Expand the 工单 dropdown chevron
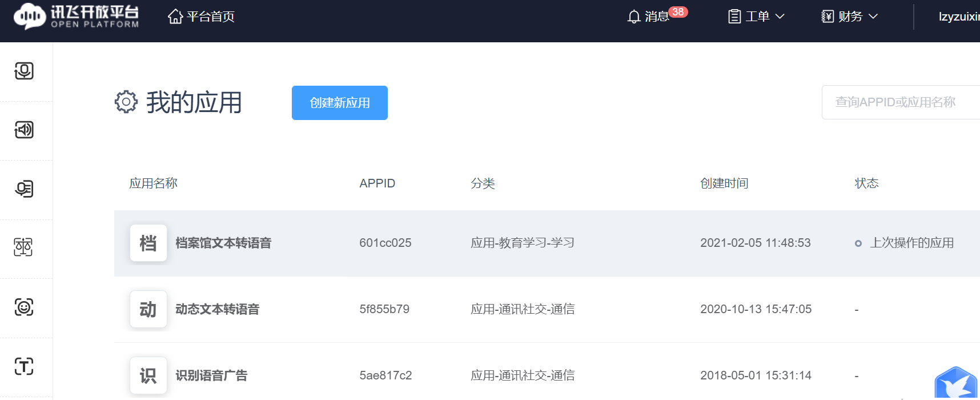This screenshot has width=980, height=400. tap(780, 17)
